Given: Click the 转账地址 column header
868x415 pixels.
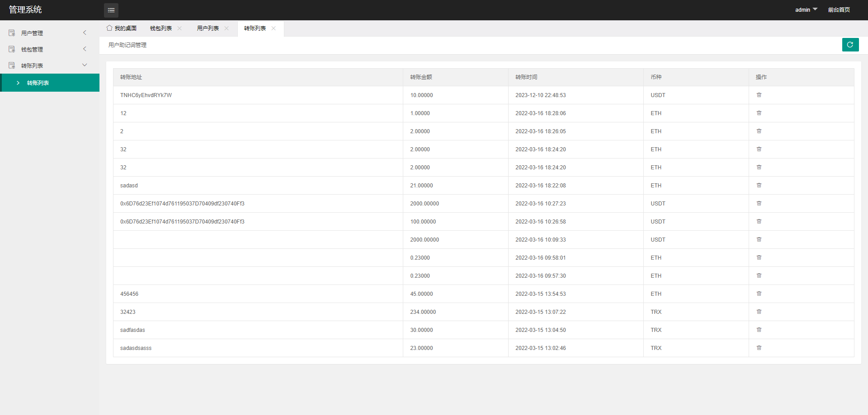Looking at the screenshot, I should pyautogui.click(x=131, y=77).
